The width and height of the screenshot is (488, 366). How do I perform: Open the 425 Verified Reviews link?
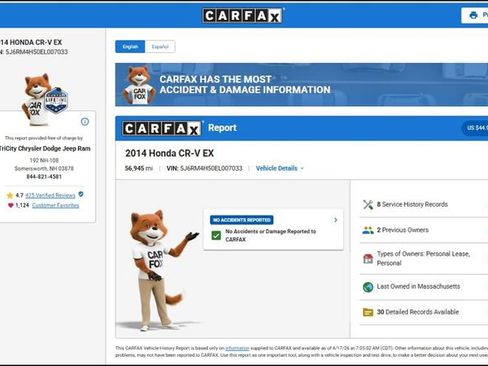[50, 195]
